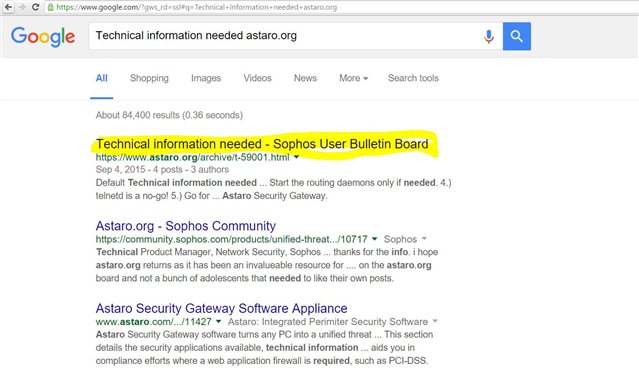Open the dropdown after Integrated Perimiter Security Software
Screen dimensions: 639x381
pos(435,322)
